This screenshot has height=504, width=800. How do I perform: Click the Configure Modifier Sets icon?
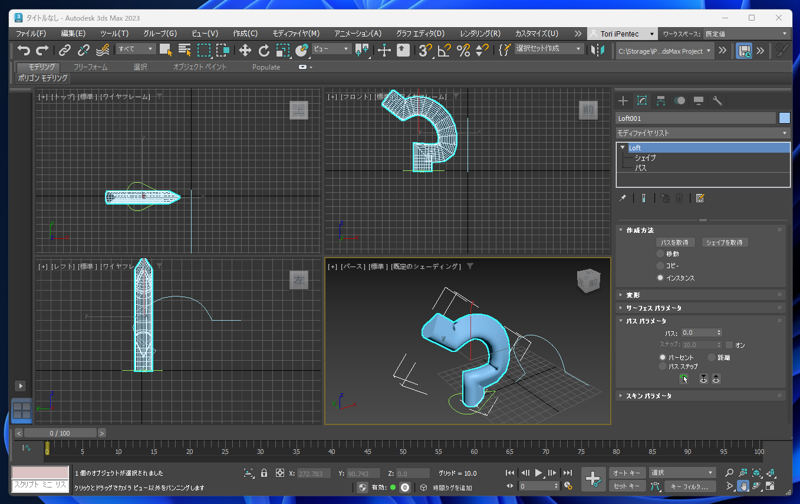point(700,198)
